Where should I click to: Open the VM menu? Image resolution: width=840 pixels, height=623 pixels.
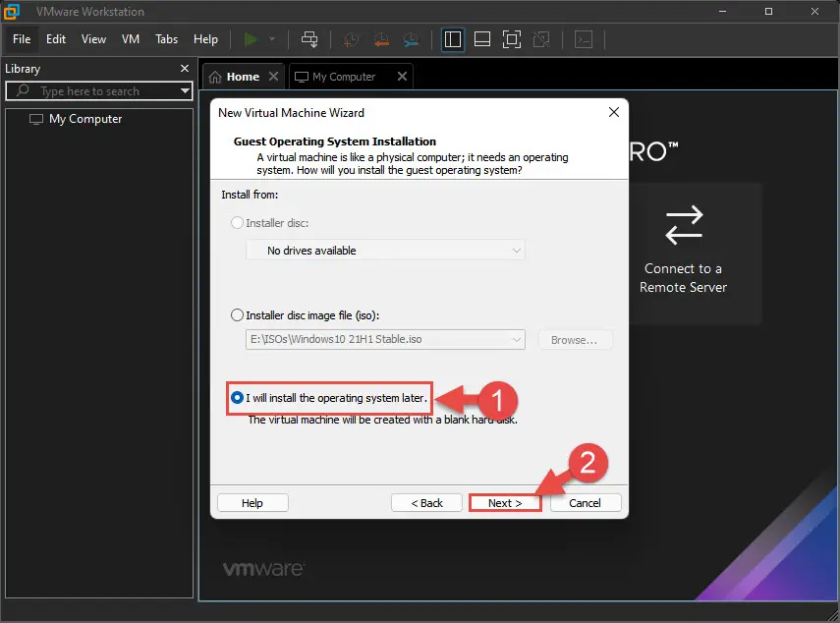point(131,39)
